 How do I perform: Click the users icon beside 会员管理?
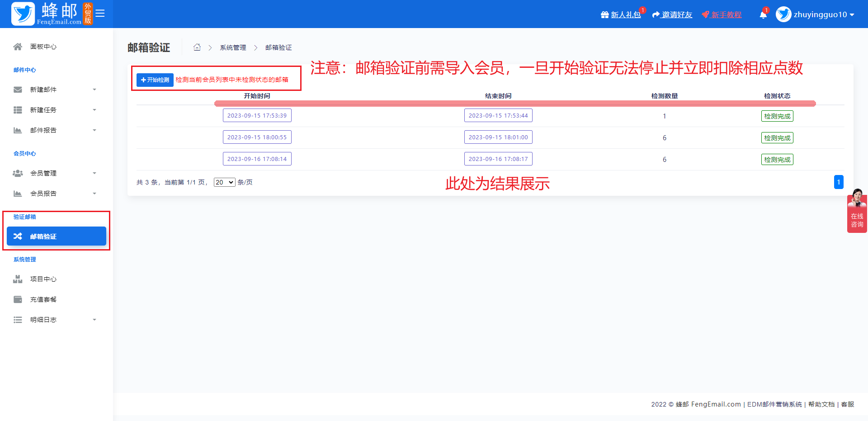click(x=18, y=173)
